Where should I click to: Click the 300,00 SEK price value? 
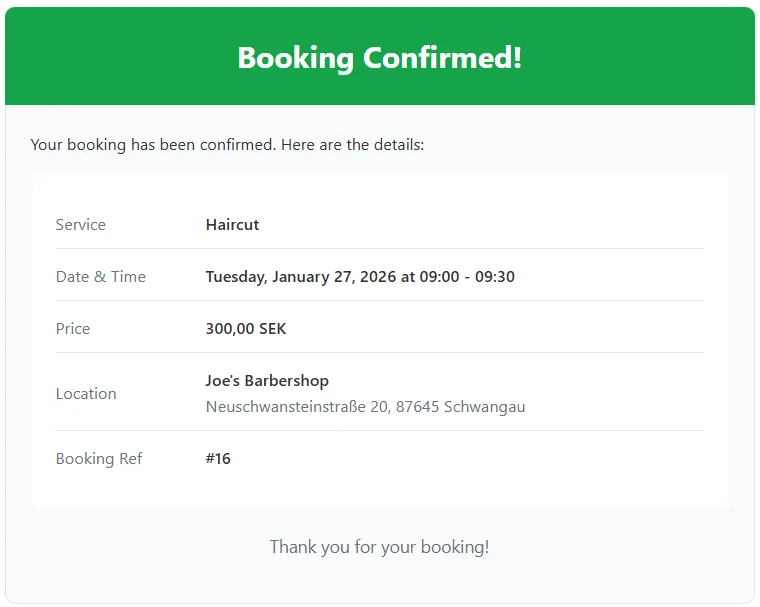[246, 329]
